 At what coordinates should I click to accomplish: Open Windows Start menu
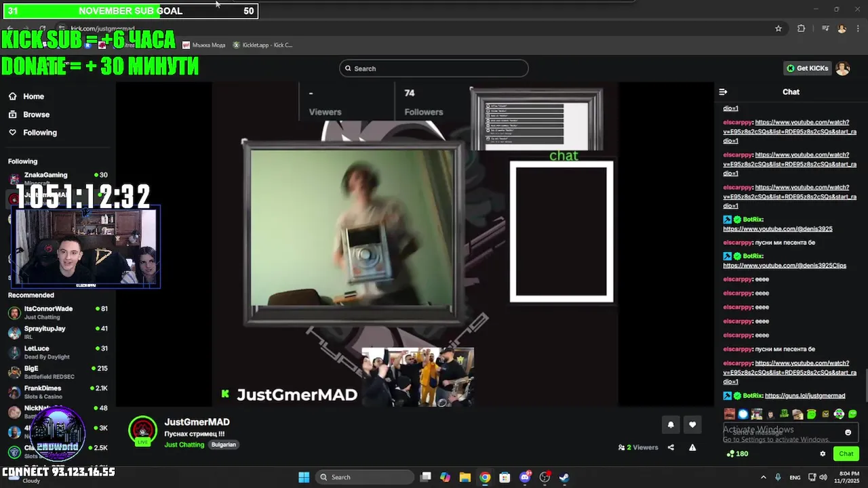(x=304, y=477)
